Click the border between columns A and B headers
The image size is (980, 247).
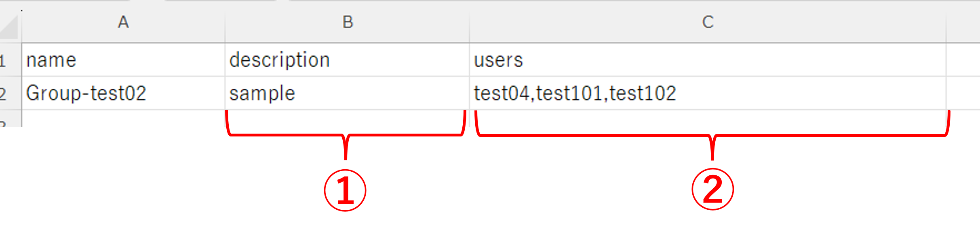click(x=225, y=22)
